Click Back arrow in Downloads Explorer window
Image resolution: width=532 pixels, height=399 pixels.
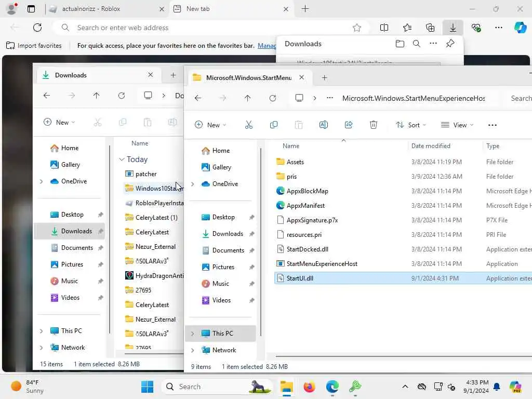pyautogui.click(x=46, y=96)
